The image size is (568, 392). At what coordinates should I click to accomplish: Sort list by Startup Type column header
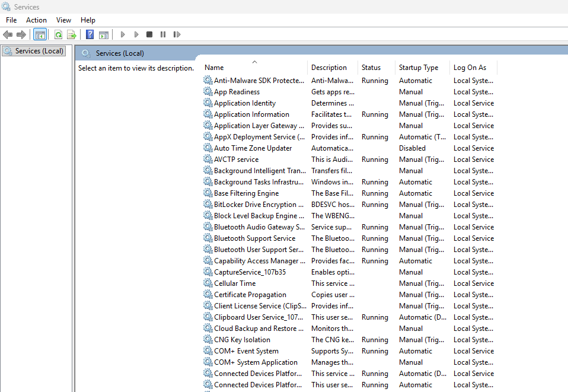(419, 68)
